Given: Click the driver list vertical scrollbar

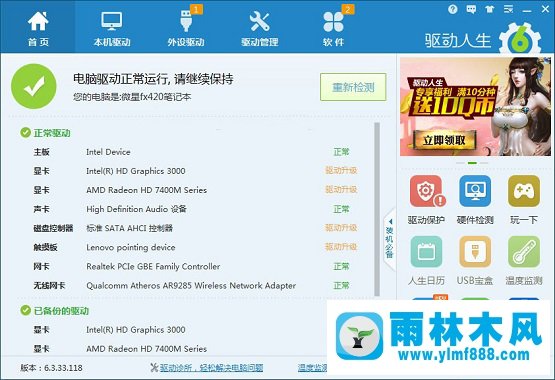Looking at the screenshot, I should [377, 209].
